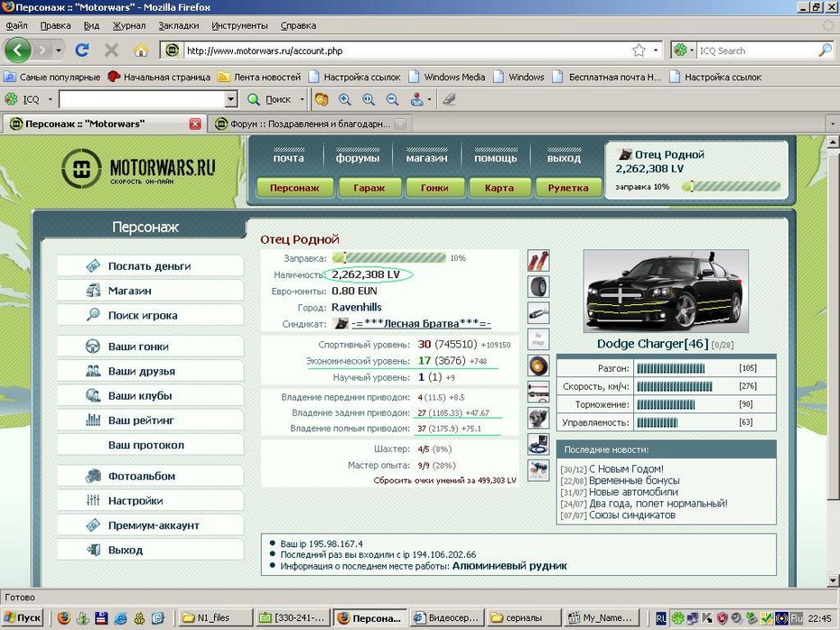Click Послать деньги in the sidebar
This screenshot has height=630, width=840.
[149, 266]
